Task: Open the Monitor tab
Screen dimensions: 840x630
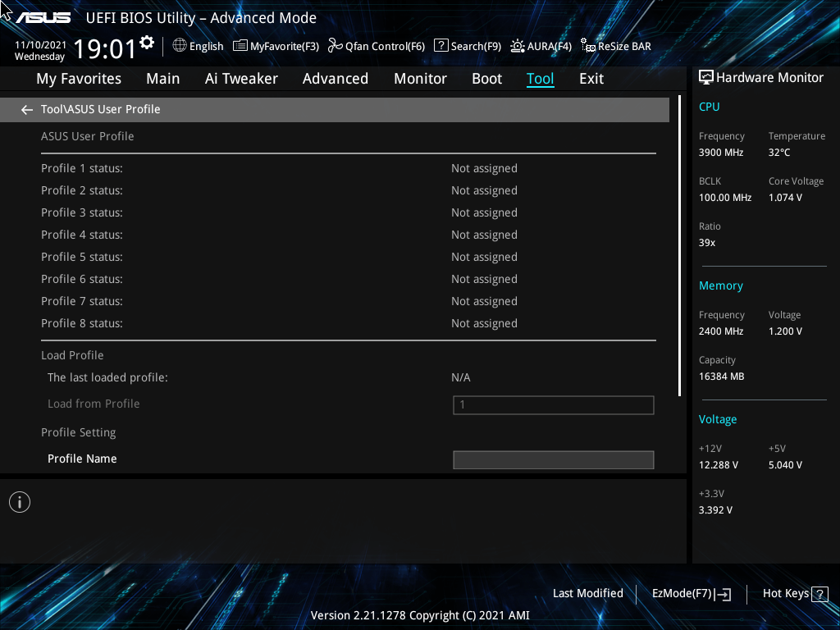Action: coord(420,79)
